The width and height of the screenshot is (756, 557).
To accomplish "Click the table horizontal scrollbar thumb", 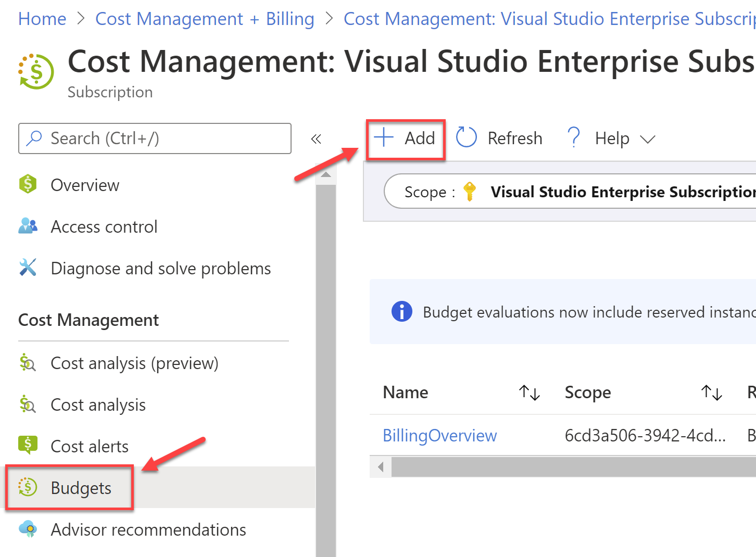I will pos(573,466).
